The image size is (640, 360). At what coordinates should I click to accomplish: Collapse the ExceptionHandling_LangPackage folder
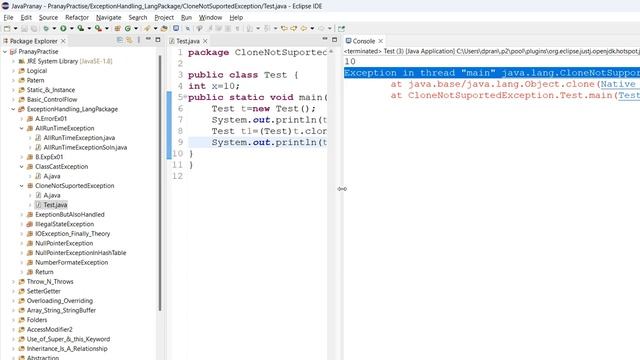pos(13,109)
